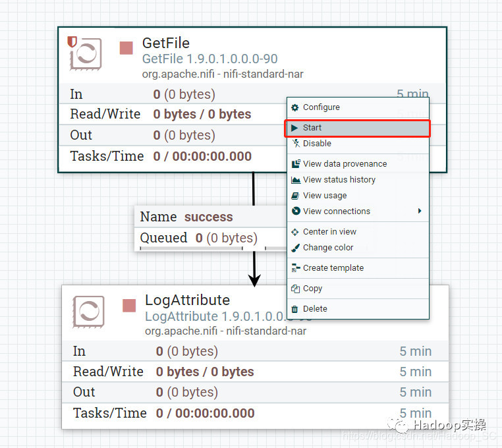Click GetFile's Read/Write 0 bytes value
Viewport: 502px width, 448px height.
[202, 115]
